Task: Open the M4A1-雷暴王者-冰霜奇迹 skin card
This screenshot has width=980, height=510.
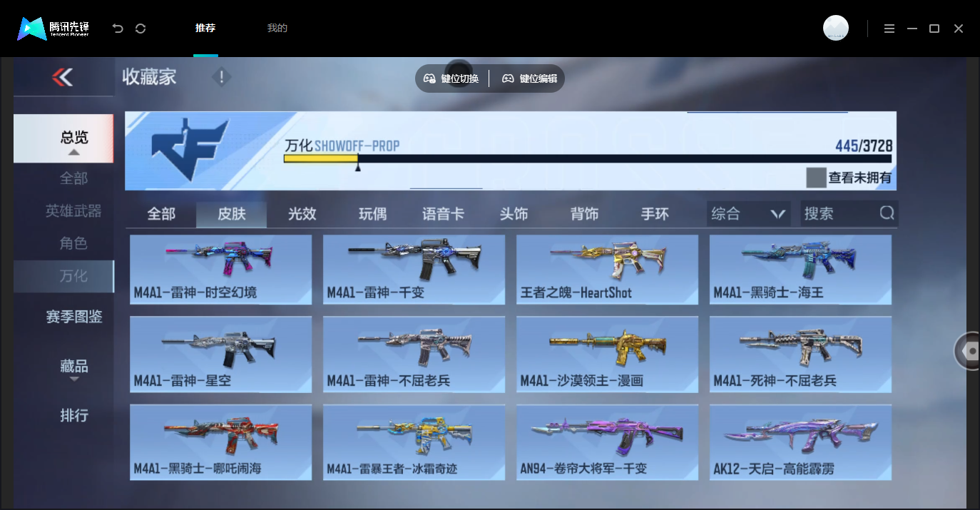Action: pyautogui.click(x=414, y=442)
